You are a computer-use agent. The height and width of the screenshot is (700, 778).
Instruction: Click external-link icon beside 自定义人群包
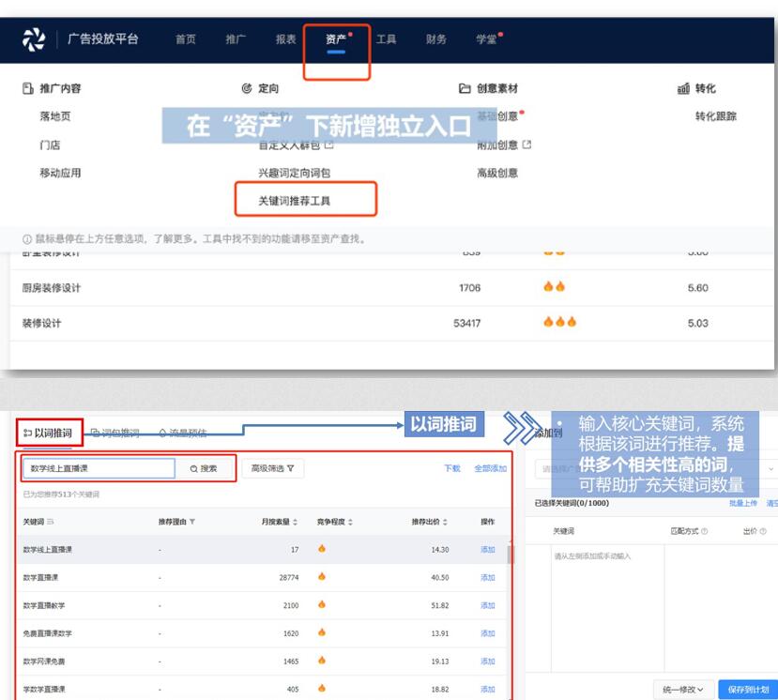pyautogui.click(x=329, y=145)
